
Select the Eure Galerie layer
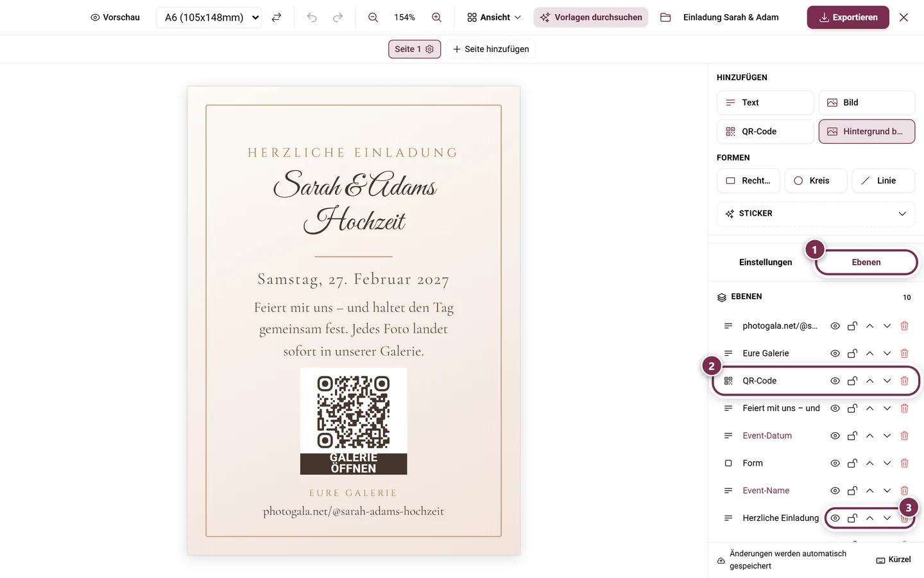point(766,353)
